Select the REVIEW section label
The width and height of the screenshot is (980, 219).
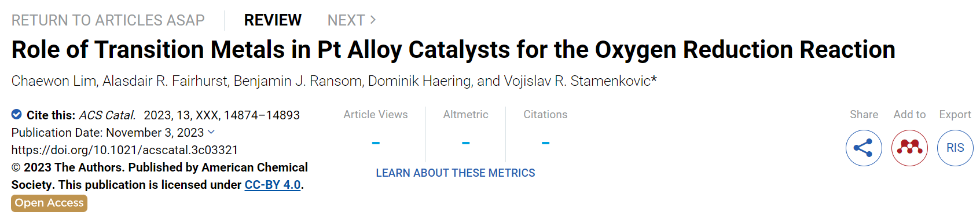click(273, 20)
